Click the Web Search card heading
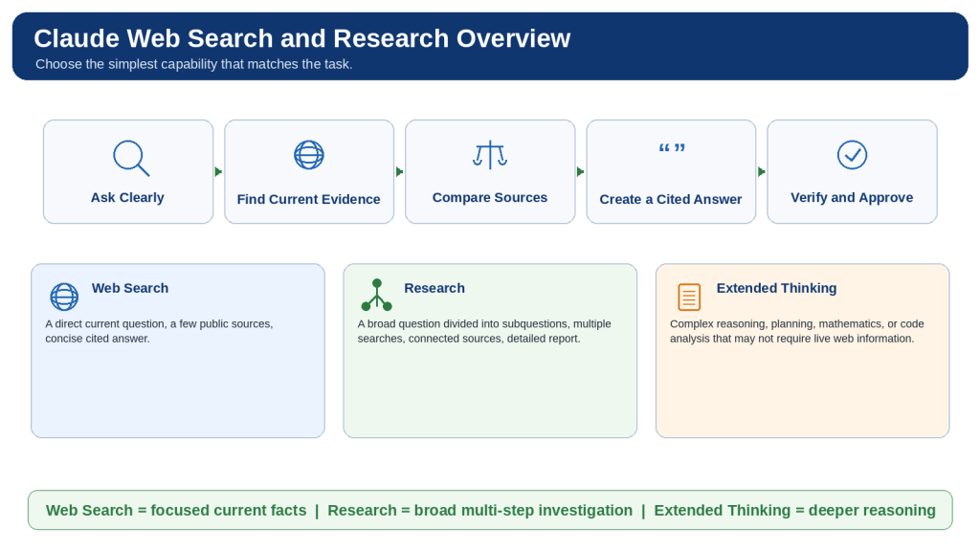The width and height of the screenshot is (980, 551). (x=130, y=288)
